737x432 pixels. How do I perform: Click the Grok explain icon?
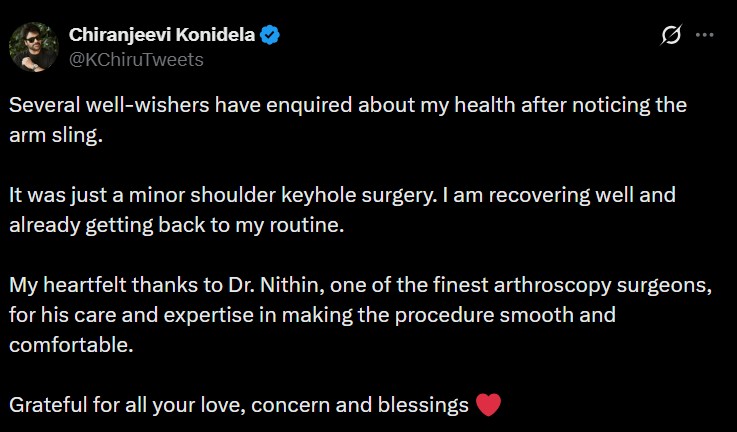pyautogui.click(x=672, y=35)
